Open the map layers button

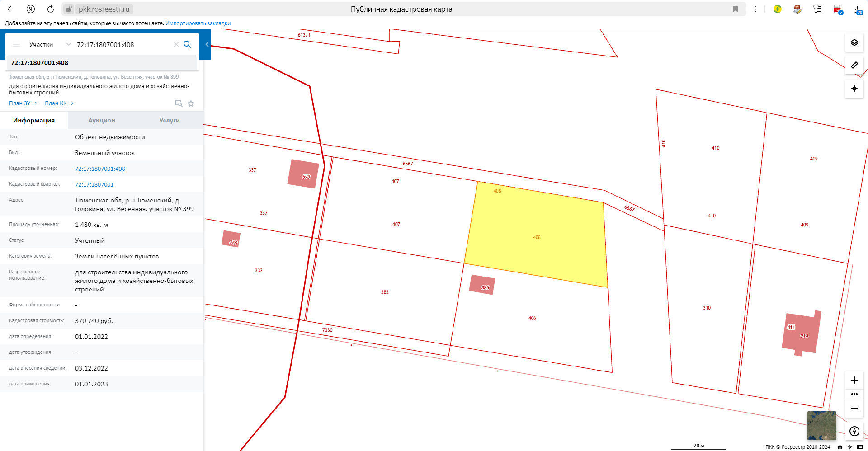pyautogui.click(x=854, y=42)
